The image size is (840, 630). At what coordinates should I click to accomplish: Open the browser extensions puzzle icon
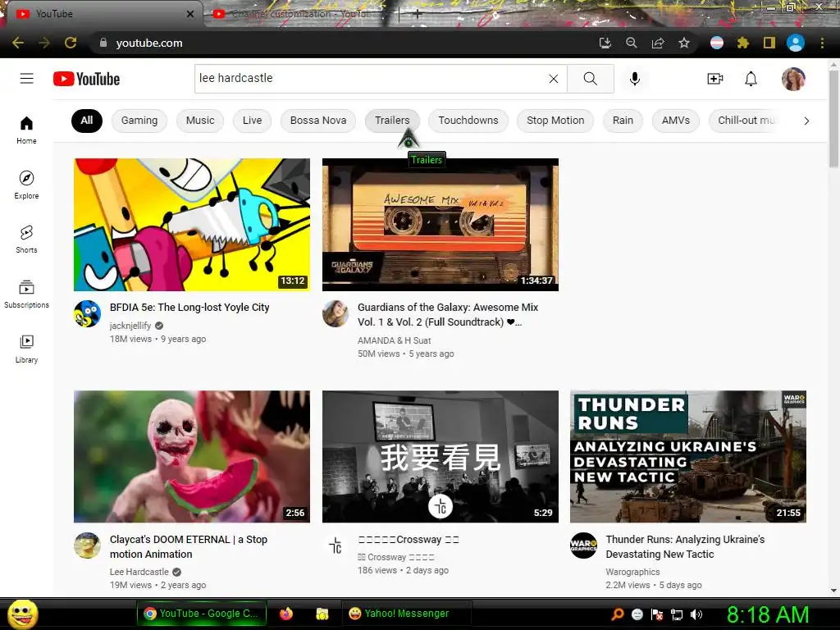tap(742, 43)
